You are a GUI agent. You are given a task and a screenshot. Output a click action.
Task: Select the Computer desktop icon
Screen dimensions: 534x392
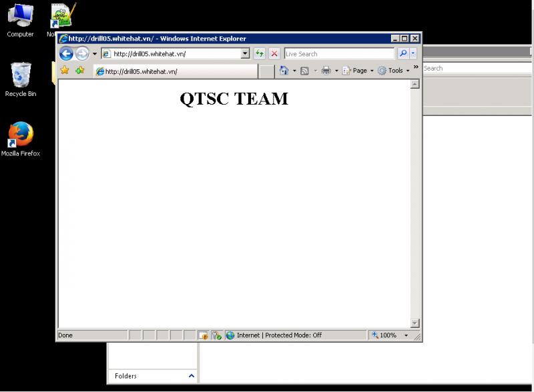(20, 21)
